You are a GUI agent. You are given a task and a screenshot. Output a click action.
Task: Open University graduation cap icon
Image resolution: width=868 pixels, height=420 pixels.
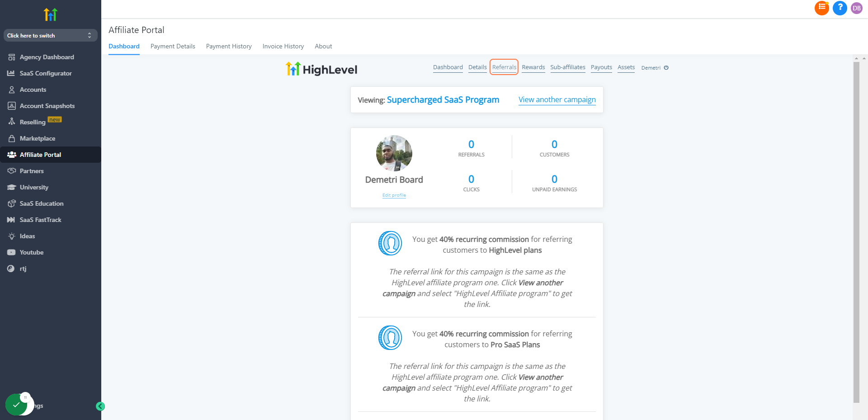12,187
